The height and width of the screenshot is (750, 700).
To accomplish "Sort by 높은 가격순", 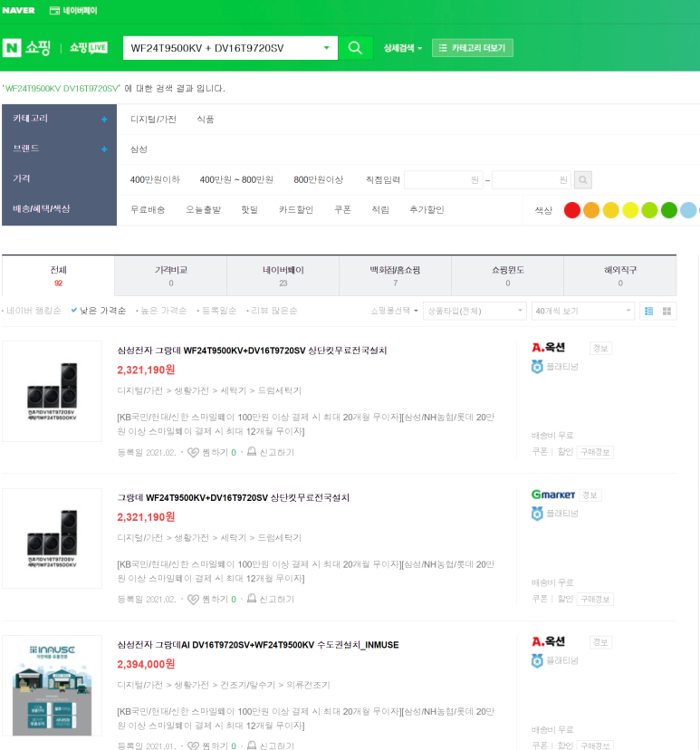I will [x=164, y=311].
